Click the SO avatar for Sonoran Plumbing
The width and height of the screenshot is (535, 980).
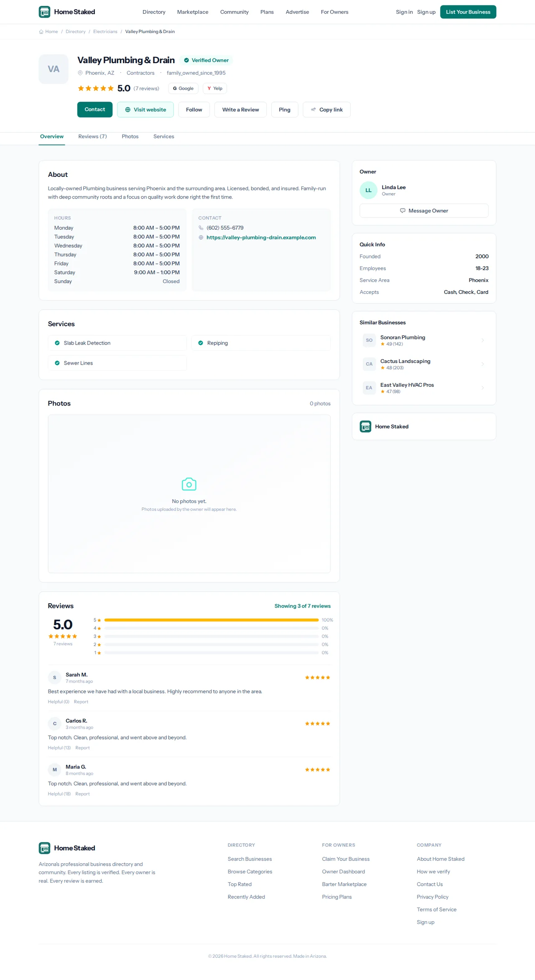[x=369, y=340]
